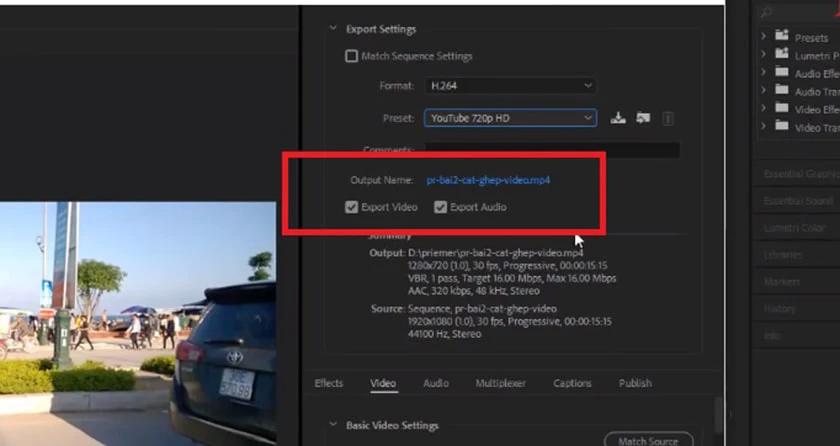Click the Save Preset icon beside Preset
This screenshot has width=840, height=446.
(618, 118)
